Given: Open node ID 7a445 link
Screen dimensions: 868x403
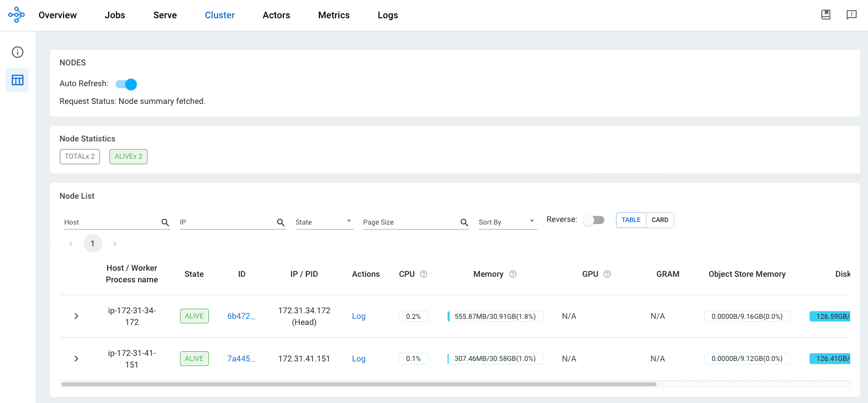Looking at the screenshot, I should pyautogui.click(x=241, y=359).
